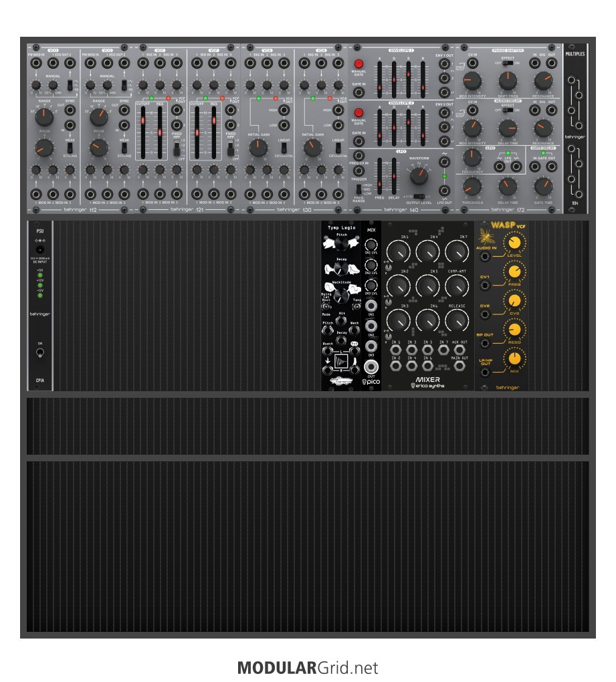Click the Erica Synths Mixer COMP-AMT knob
Screen dimensions: 616x682
(x=457, y=286)
